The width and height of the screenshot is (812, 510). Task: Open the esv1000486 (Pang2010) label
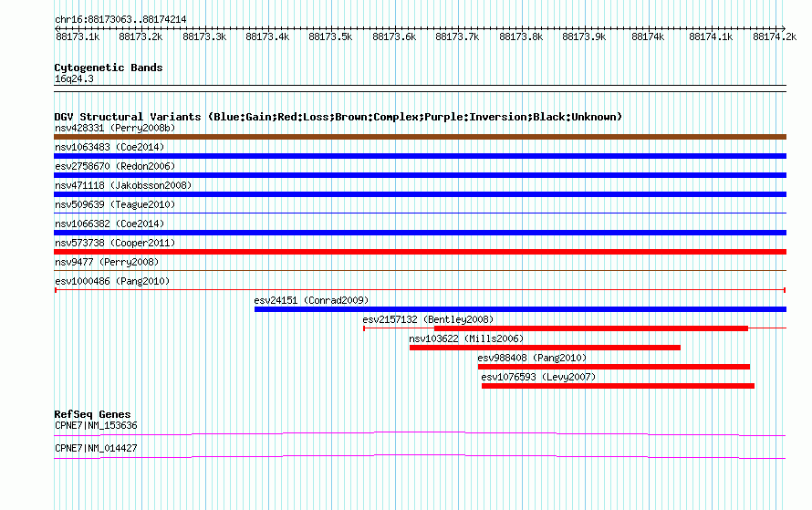112,281
